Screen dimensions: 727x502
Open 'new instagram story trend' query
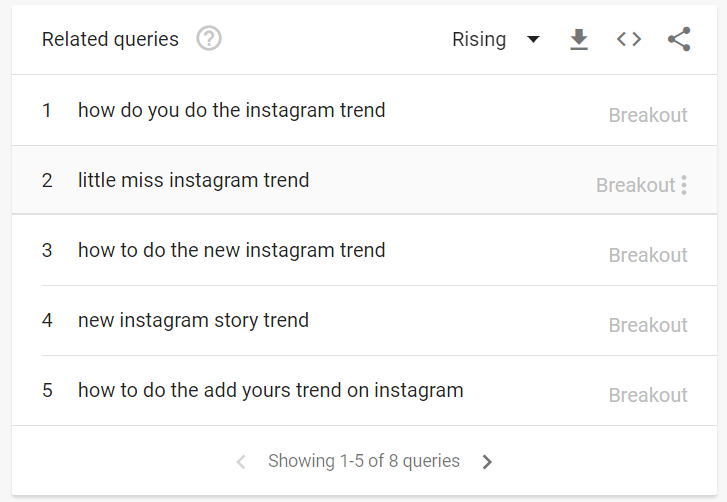(x=193, y=320)
